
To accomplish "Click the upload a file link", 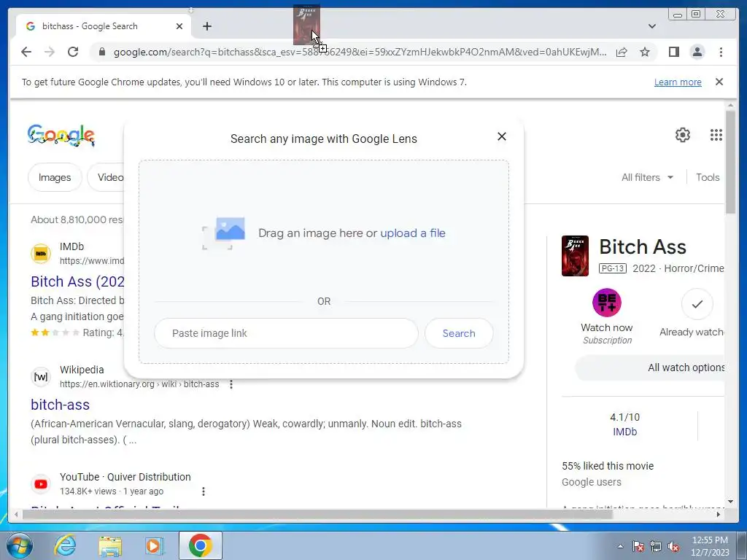I will point(413,233).
